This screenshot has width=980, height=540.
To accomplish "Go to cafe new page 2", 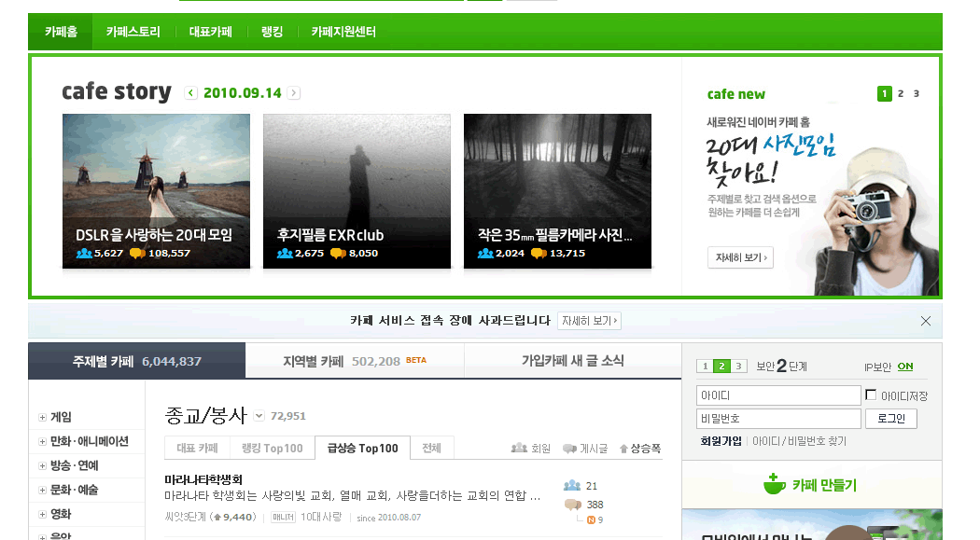I will (901, 93).
